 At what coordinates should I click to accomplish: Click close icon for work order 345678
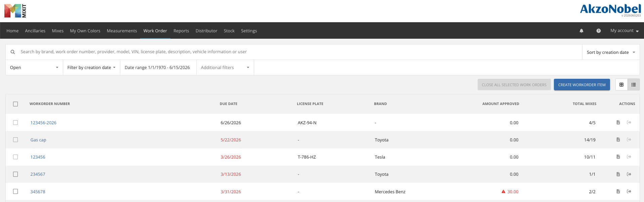[x=629, y=191]
